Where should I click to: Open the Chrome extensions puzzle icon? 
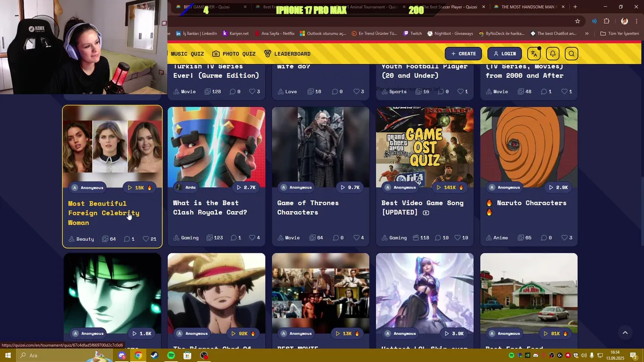pyautogui.click(x=606, y=21)
